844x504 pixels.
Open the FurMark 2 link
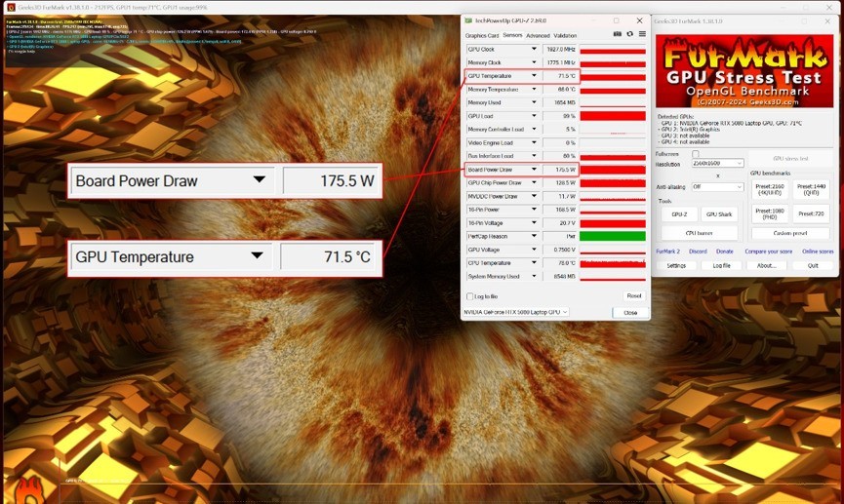668,252
